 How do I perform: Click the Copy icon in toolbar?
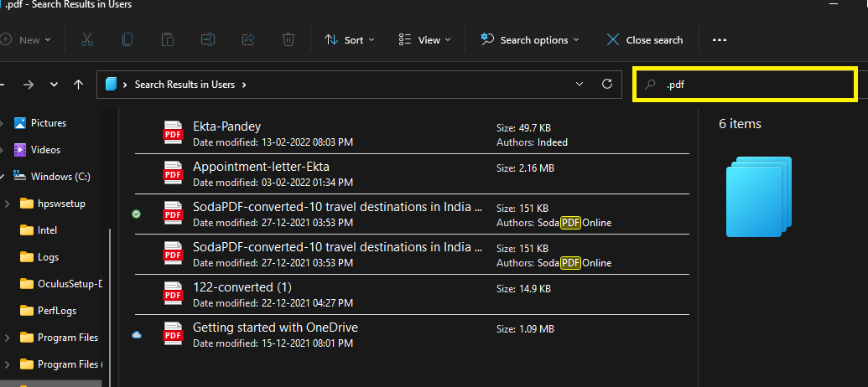tap(127, 39)
